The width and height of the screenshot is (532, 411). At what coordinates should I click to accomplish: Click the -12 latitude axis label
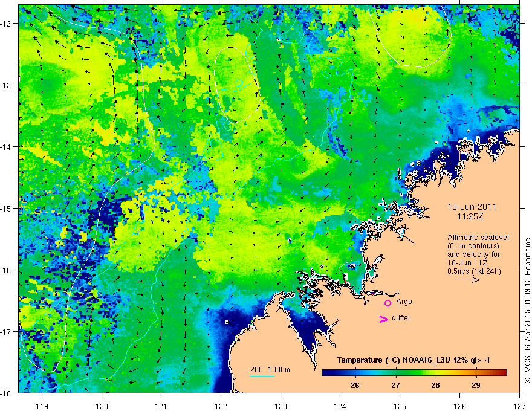(6, 24)
